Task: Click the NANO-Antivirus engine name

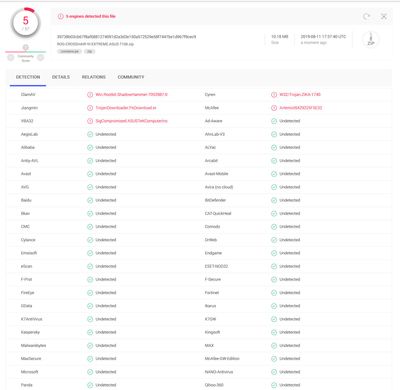Action: tap(219, 372)
